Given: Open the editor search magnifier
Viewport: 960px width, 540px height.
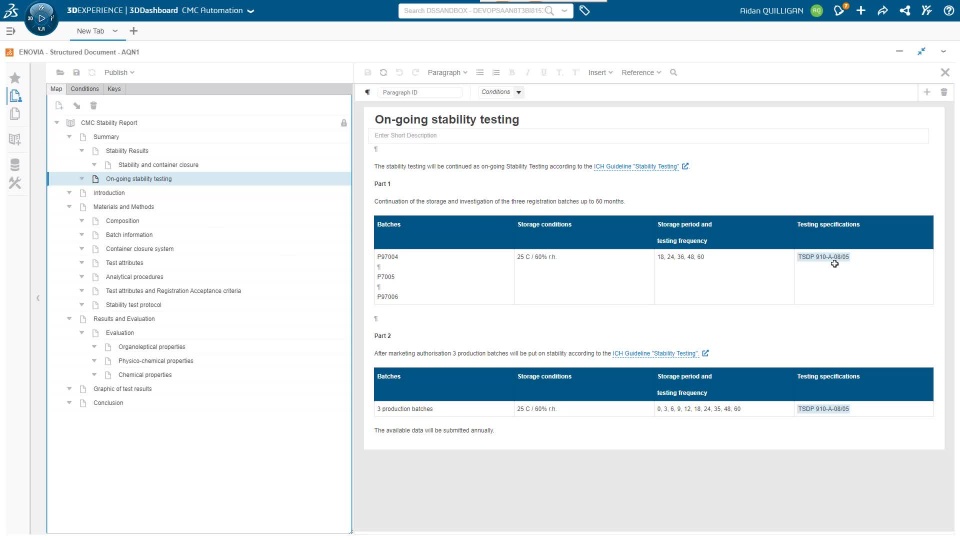Looking at the screenshot, I should click(673, 72).
